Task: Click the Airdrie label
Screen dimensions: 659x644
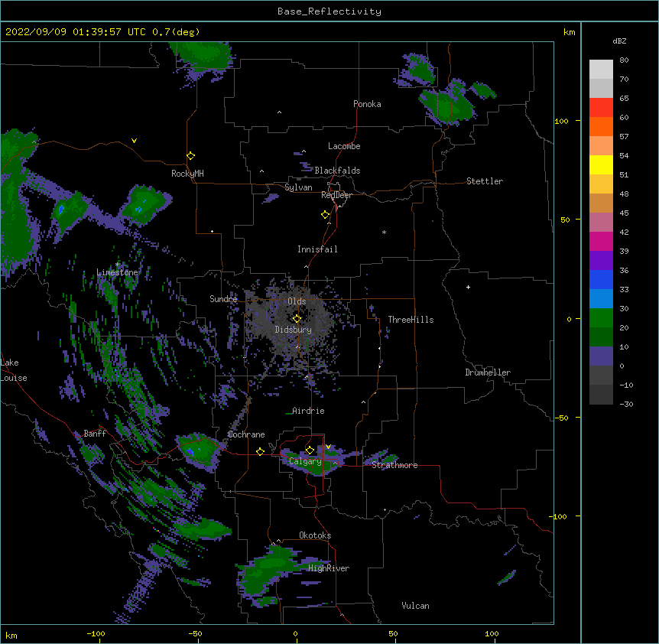Action: (308, 411)
